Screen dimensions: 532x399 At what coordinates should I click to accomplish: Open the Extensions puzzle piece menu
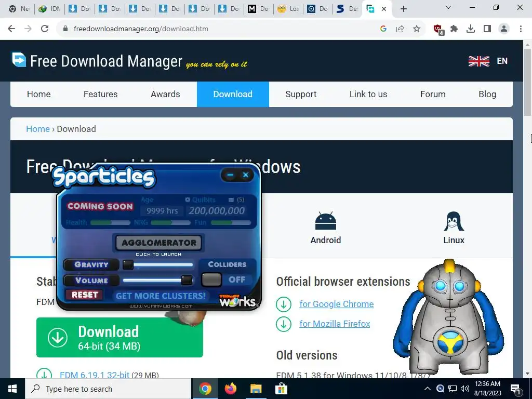click(454, 29)
